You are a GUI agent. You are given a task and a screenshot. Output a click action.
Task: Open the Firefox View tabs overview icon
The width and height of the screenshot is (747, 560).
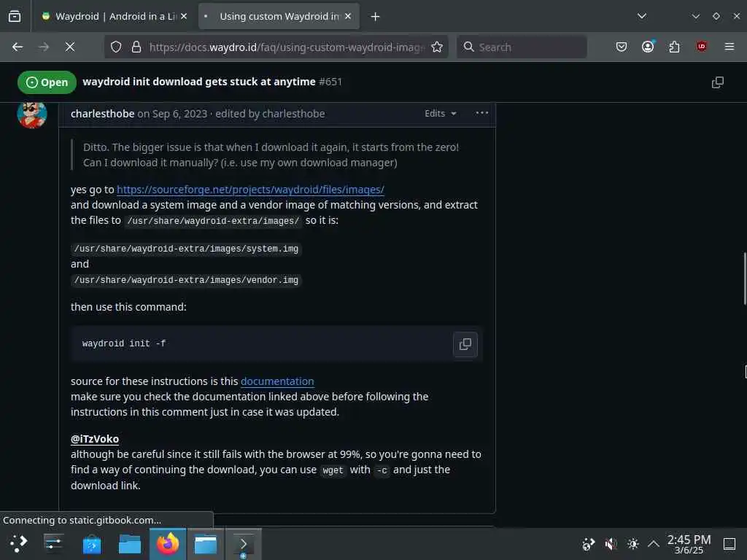coord(15,16)
